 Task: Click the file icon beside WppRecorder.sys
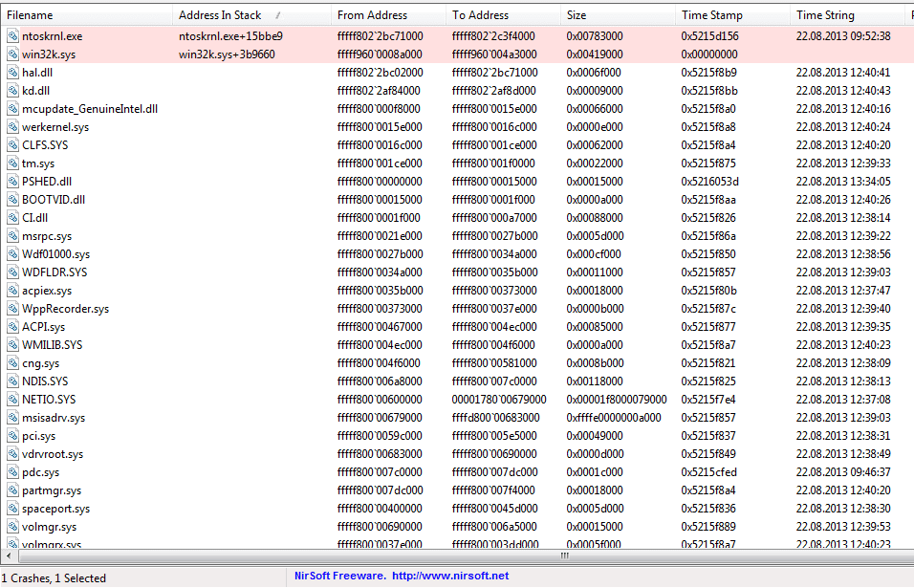12,308
